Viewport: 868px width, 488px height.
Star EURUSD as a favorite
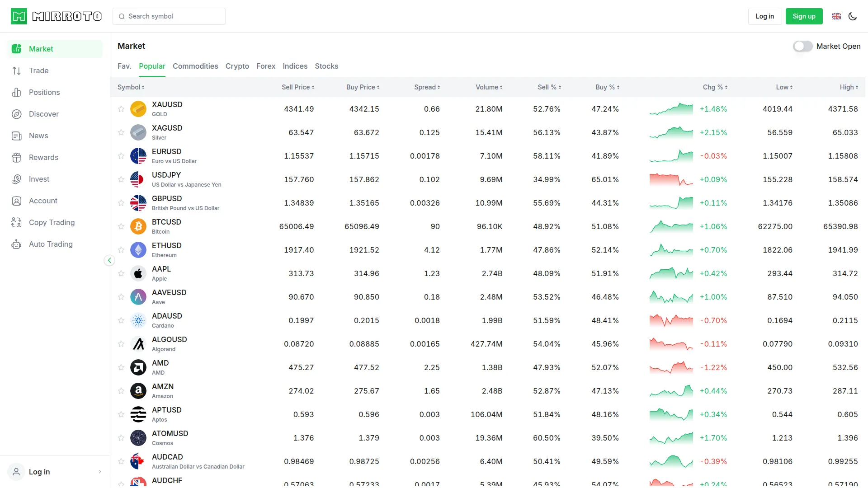click(121, 156)
